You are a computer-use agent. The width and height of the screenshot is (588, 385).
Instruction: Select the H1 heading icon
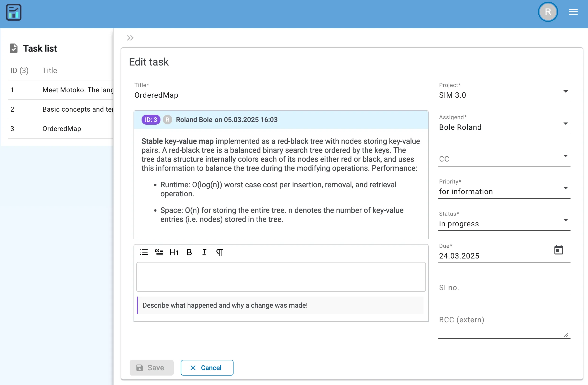click(x=174, y=252)
